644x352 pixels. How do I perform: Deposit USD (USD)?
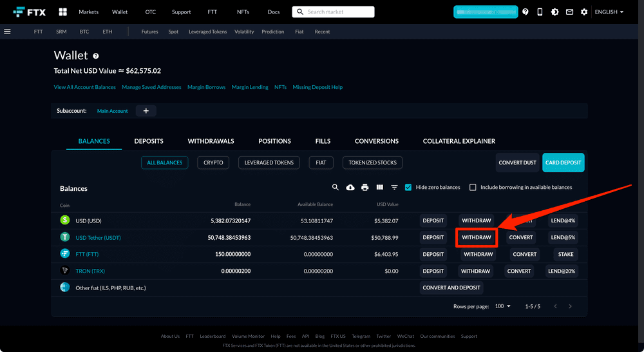(433, 220)
